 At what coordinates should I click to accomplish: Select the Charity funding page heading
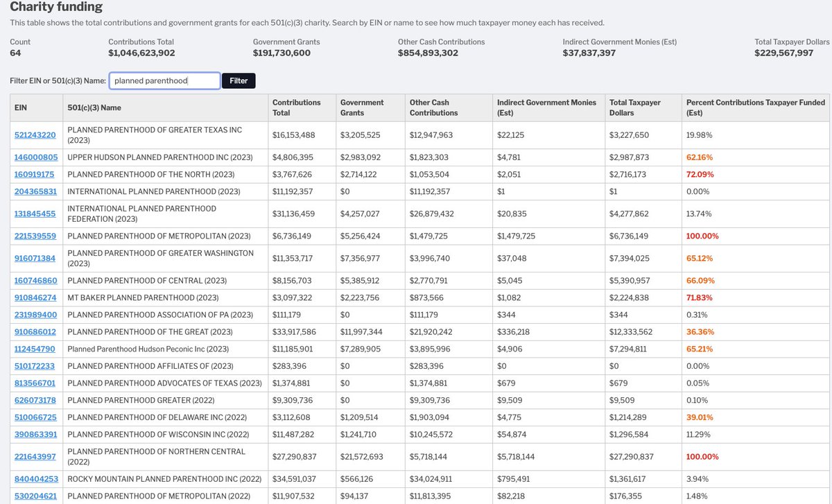click(x=56, y=7)
